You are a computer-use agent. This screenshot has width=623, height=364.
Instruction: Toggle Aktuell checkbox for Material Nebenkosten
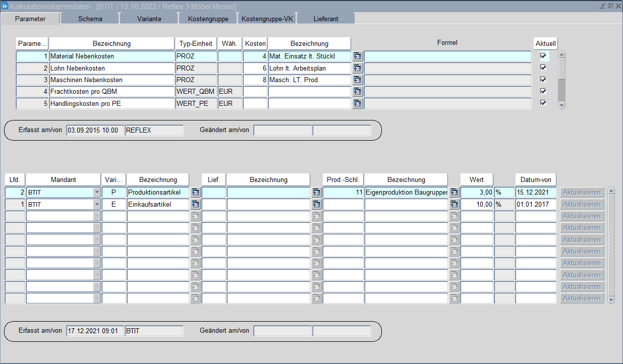543,56
